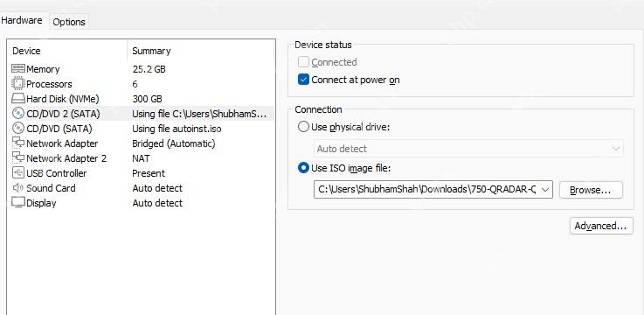Choose the Use ISO image file option
Viewport: 644px width, 315px height.
(x=303, y=168)
